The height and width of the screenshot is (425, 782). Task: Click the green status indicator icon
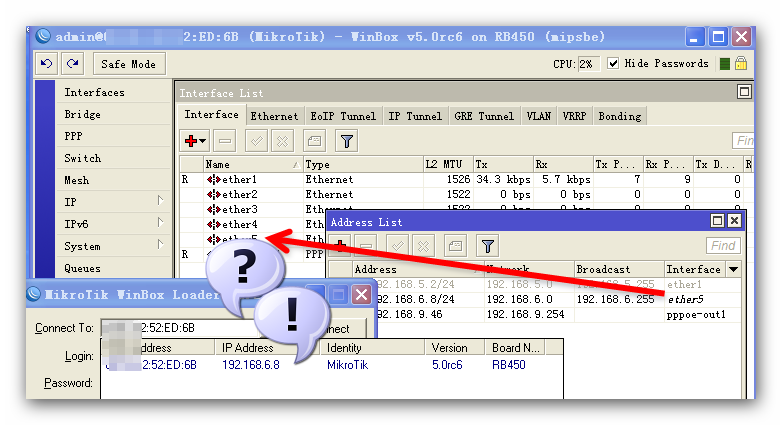[725, 64]
